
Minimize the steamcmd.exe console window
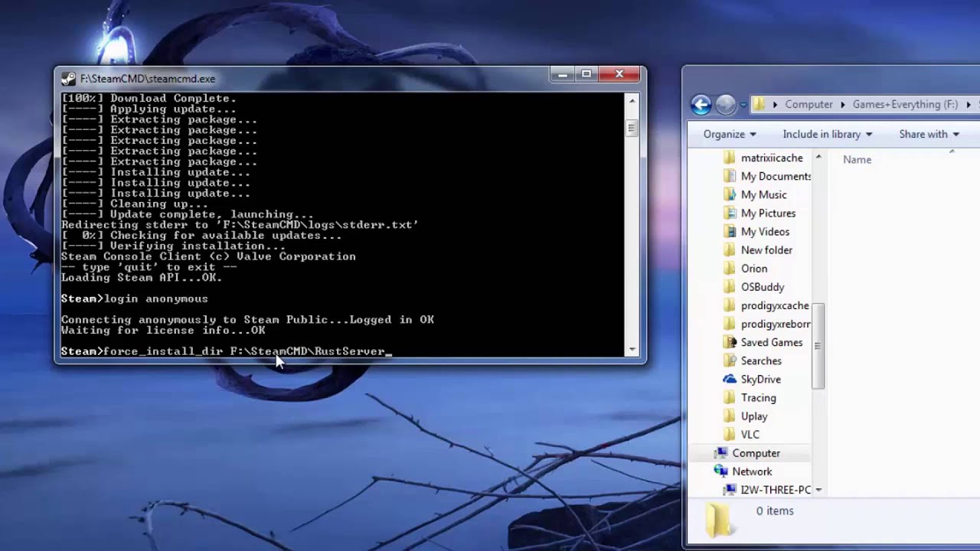(562, 74)
